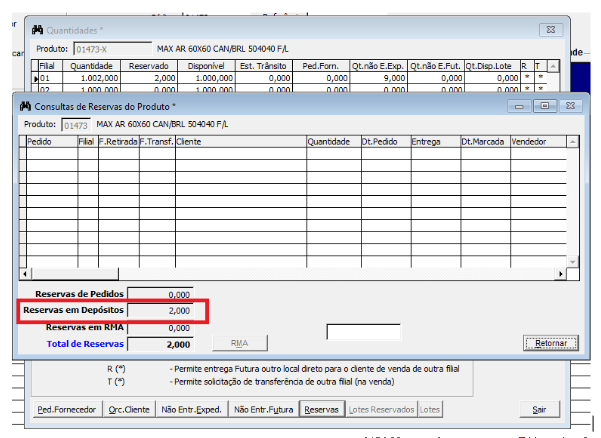
Task: Click Reservas de Pedidos value field
Action: (160, 294)
